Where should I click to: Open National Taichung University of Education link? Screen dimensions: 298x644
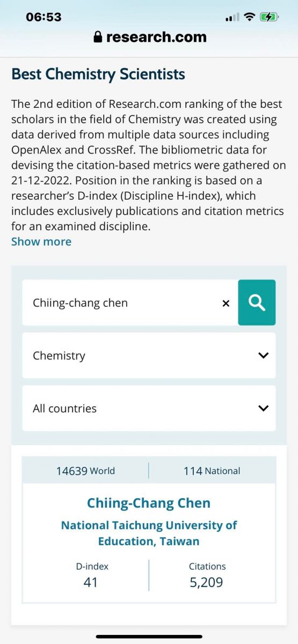[x=149, y=533]
